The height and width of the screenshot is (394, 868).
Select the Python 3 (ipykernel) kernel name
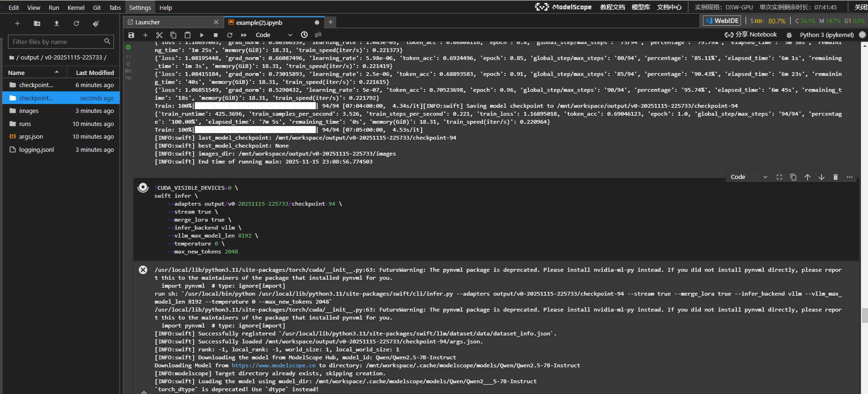827,35
